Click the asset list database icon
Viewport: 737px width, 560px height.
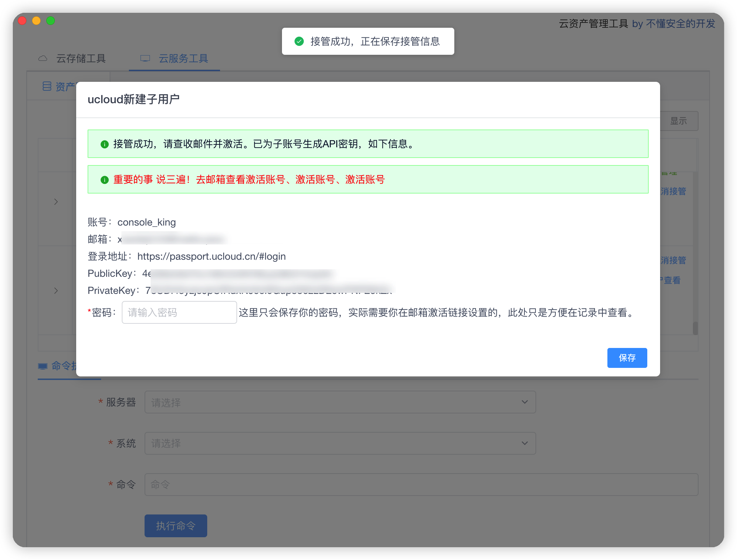(x=47, y=86)
